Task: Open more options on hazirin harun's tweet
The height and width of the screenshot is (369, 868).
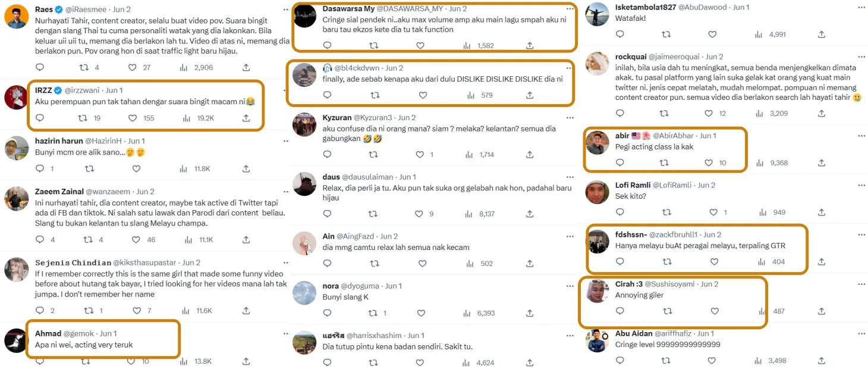Action: (287, 141)
